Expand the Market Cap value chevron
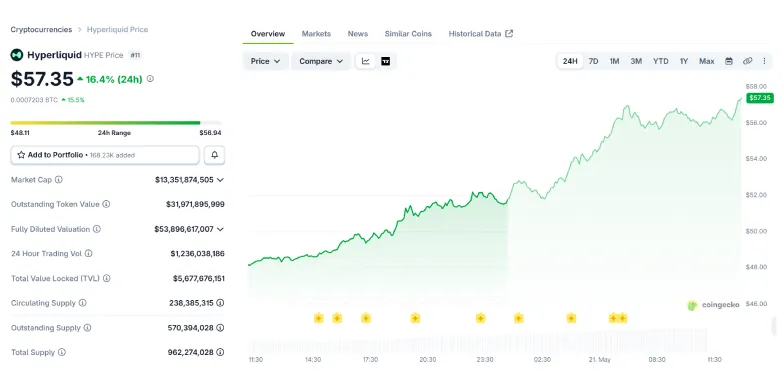 [x=220, y=180]
